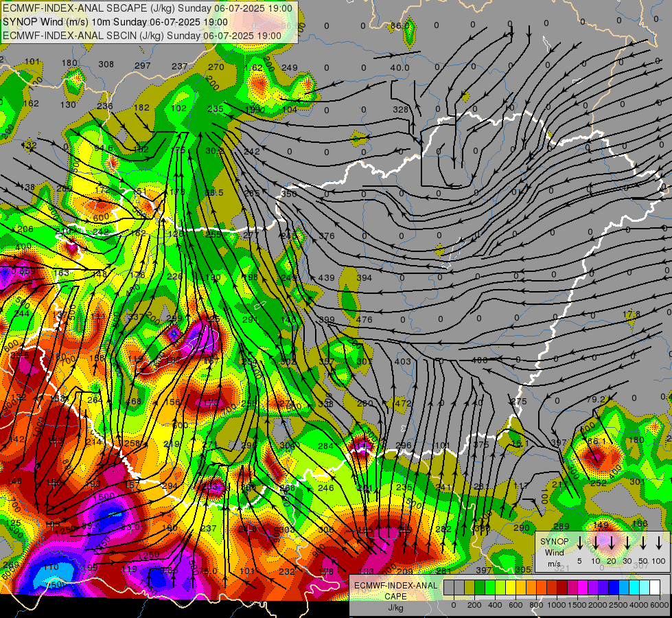The width and height of the screenshot is (672, 618).
Task: Click the map value '284'
Action: point(326,446)
